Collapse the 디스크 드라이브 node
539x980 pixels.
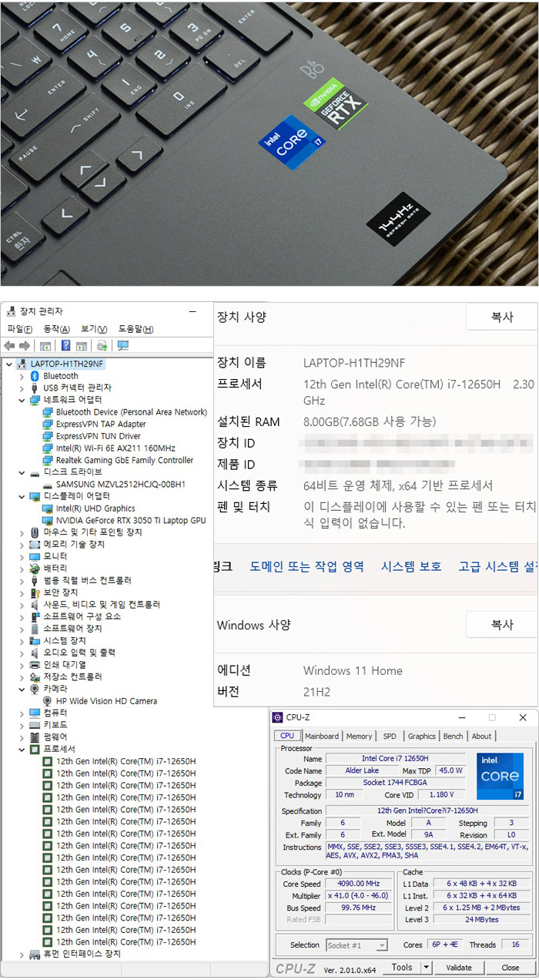point(22,472)
